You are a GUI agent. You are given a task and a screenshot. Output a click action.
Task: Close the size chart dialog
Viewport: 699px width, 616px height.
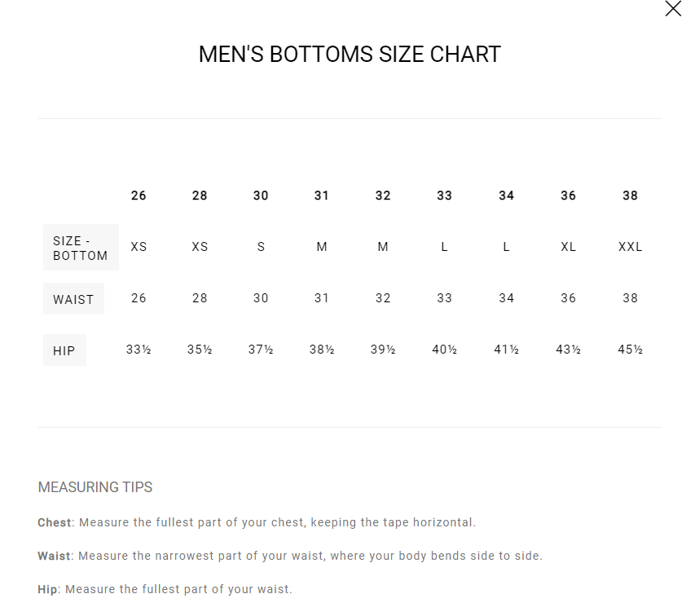coord(673,8)
